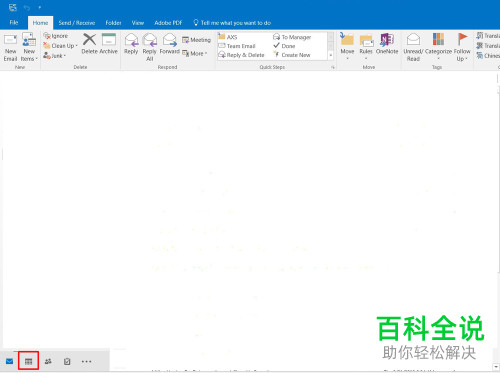Viewport: 500px width, 373px height.
Task: Switch to the View tab
Action: coord(138,23)
